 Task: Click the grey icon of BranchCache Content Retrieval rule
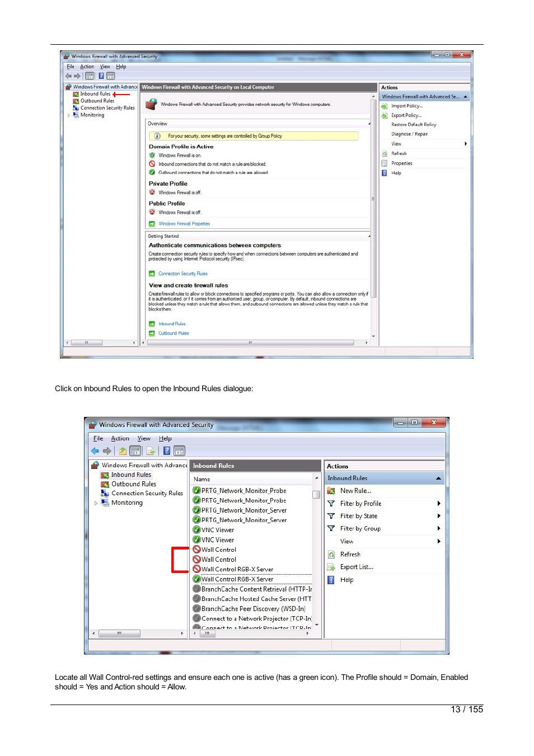click(196, 589)
